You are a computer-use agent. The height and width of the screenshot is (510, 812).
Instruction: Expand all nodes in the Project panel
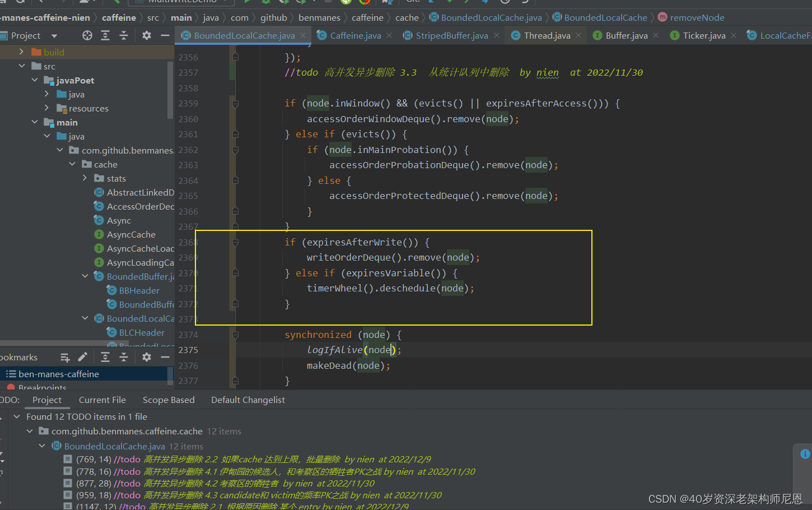tap(105, 35)
